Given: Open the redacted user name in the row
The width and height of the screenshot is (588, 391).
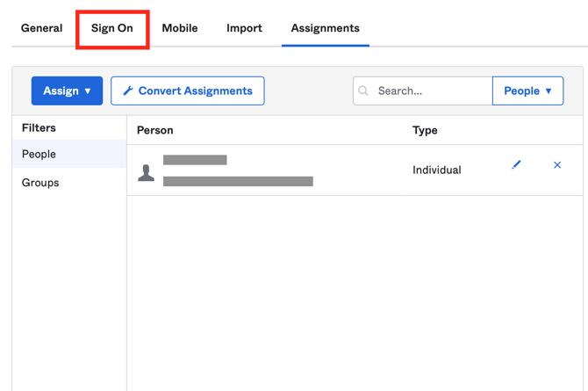Looking at the screenshot, I should pos(195,160).
